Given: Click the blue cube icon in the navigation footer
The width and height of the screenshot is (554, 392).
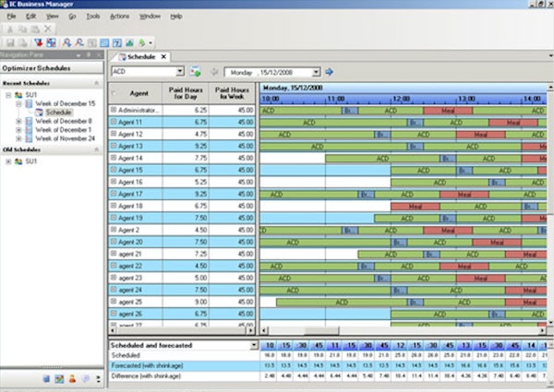Looking at the screenshot, I should (x=44, y=378).
